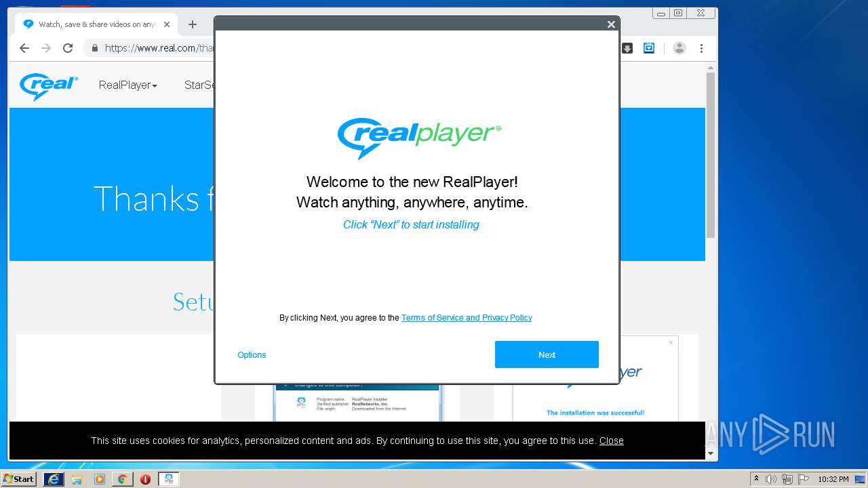Open Windows Media Player from taskbar
This screenshot has width=868, height=488.
point(100,479)
